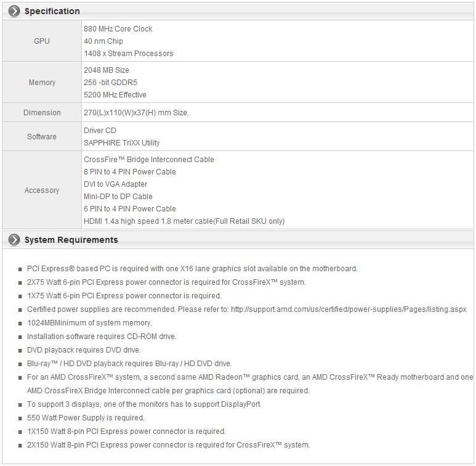Screen dimensions: 476x466
Task: Click '880 MHz Core Clock' text
Action: coord(118,29)
